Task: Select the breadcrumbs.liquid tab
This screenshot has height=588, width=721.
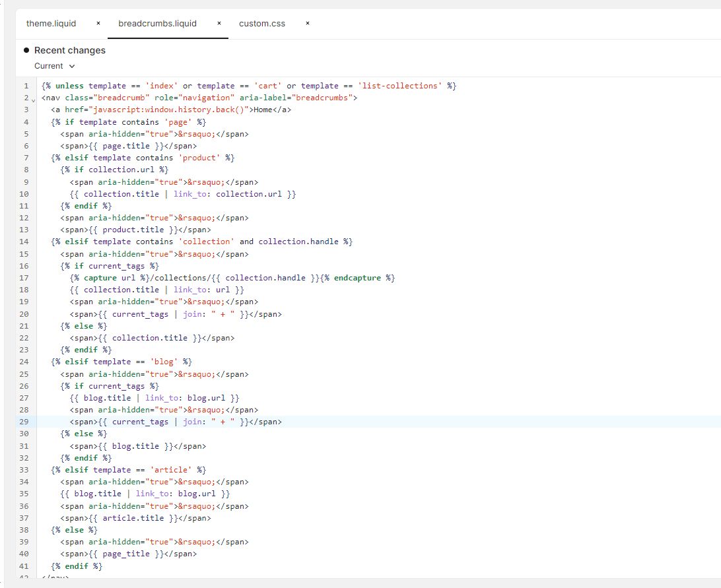Action: point(157,24)
